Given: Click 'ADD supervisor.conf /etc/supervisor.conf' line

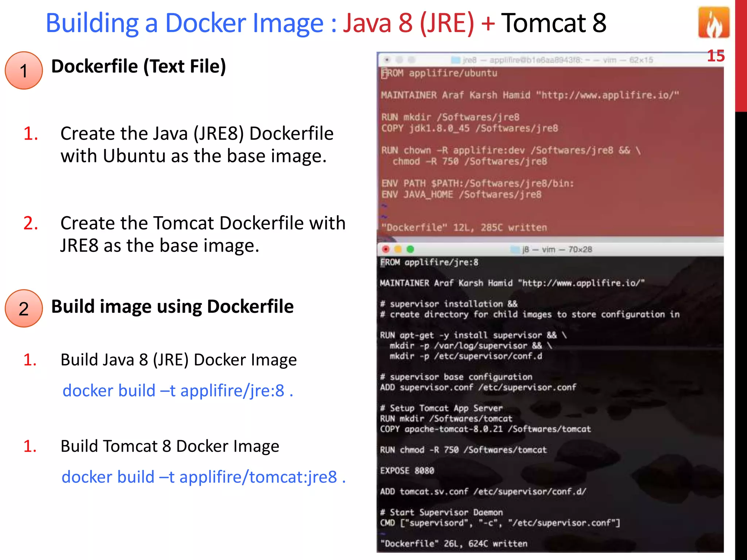Looking at the screenshot, I should pos(478,387).
